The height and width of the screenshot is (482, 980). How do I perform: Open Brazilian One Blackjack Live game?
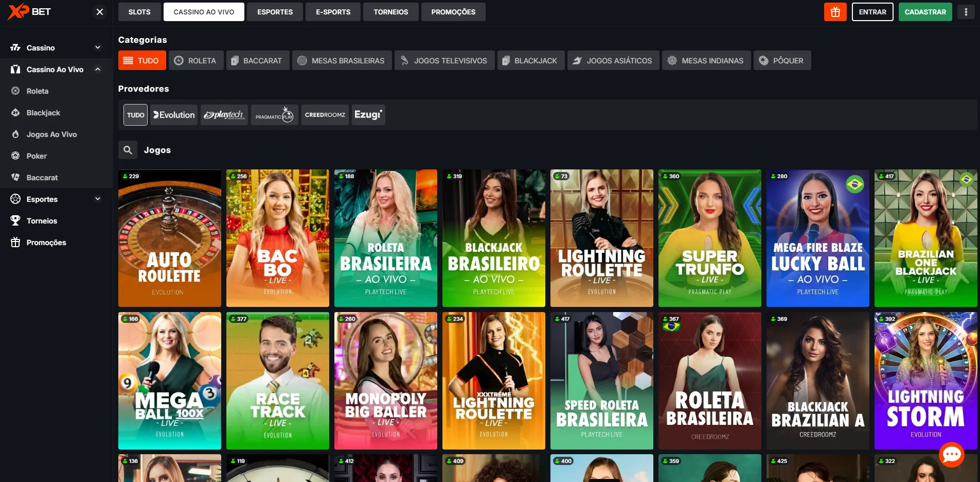pyautogui.click(x=926, y=238)
